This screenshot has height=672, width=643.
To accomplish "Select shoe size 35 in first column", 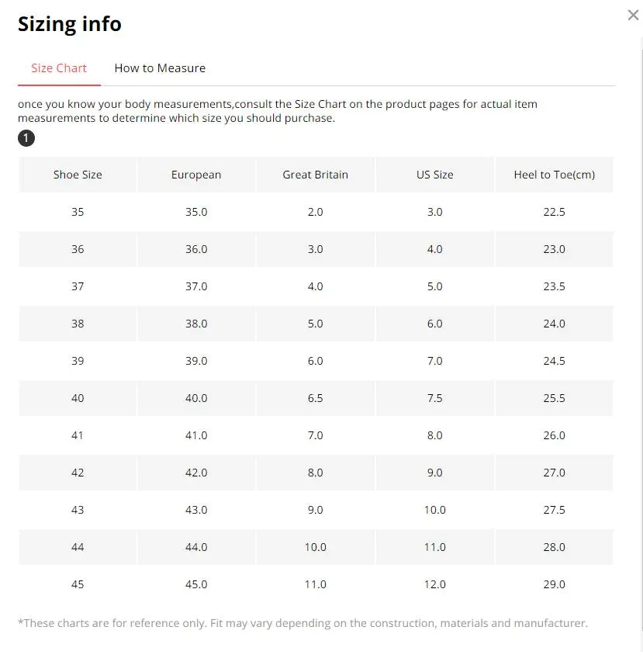I will [x=78, y=212].
